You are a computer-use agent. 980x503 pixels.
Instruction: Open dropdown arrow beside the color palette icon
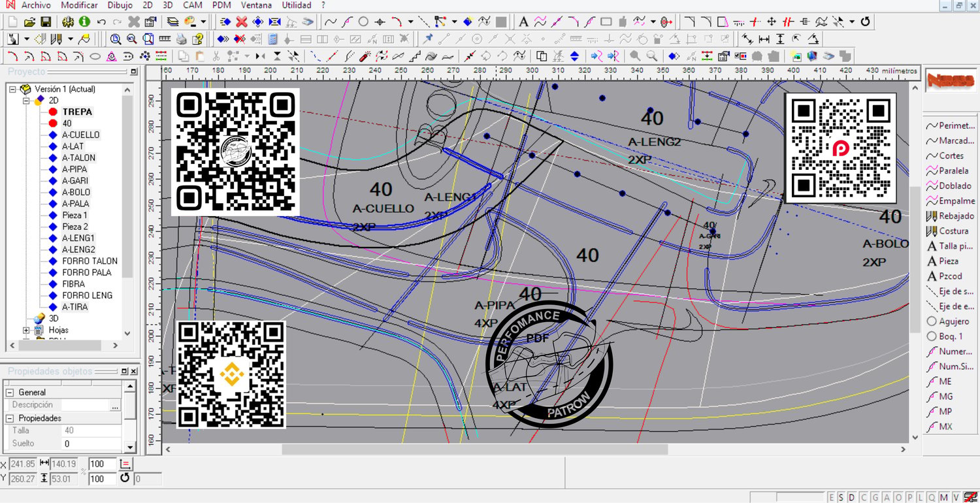pos(203,22)
